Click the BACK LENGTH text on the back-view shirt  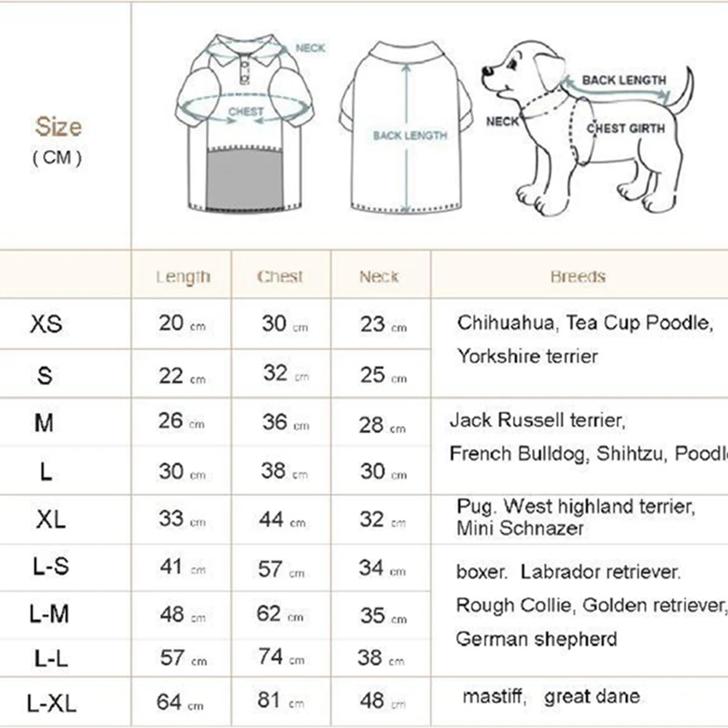[410, 136]
